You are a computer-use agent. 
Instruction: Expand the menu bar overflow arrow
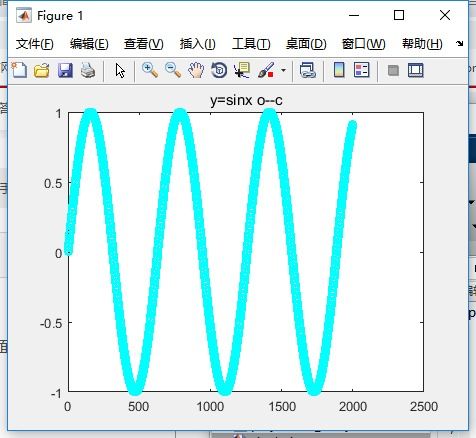coord(460,43)
